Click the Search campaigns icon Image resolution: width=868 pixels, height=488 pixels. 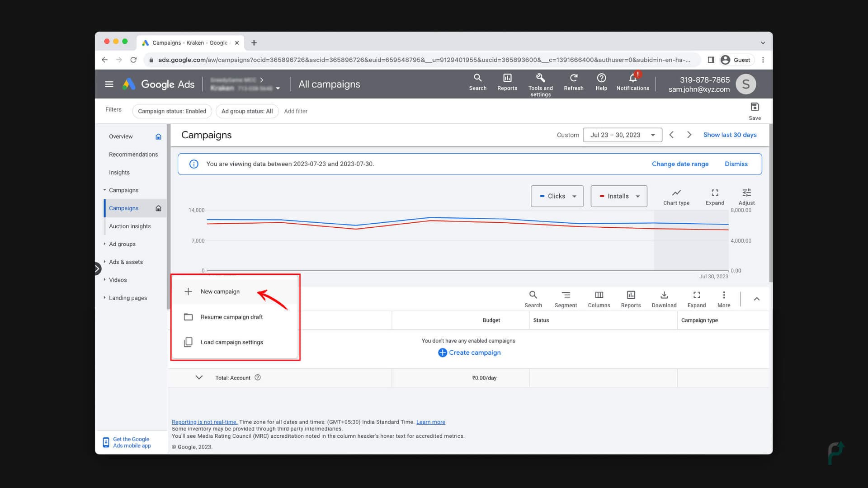pyautogui.click(x=533, y=294)
